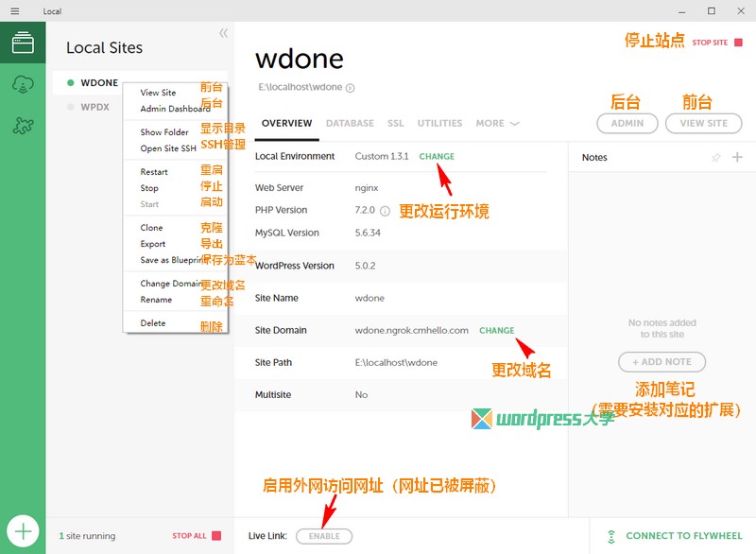Screen dimensions: 756x554
Task: Change the Local Environment setting
Action: tap(437, 156)
